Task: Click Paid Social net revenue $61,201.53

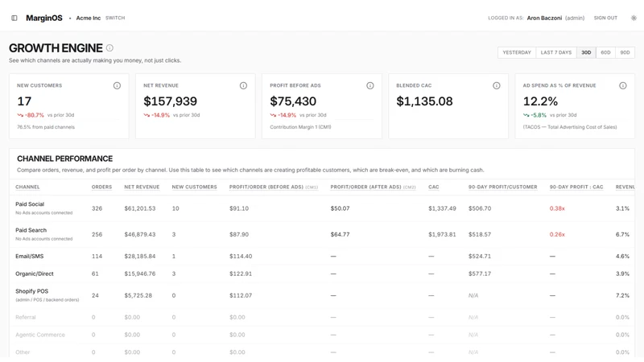Action: pos(140,208)
